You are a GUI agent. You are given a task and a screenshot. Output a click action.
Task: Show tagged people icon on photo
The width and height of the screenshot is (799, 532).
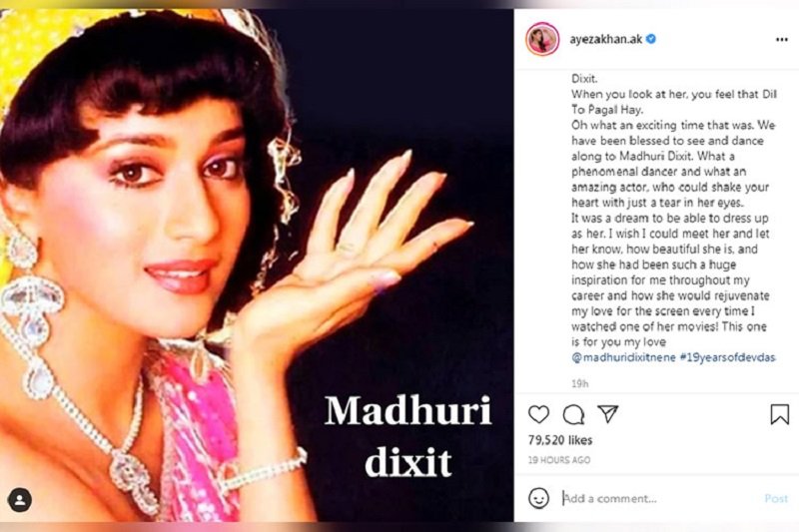click(20, 500)
